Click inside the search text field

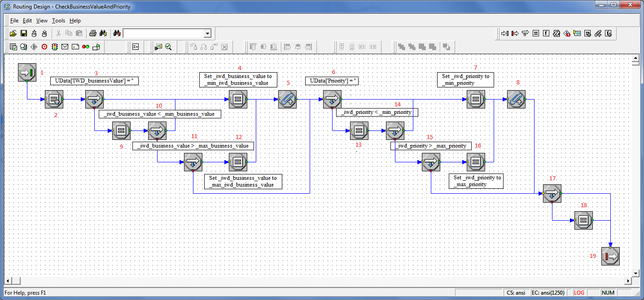163,33
